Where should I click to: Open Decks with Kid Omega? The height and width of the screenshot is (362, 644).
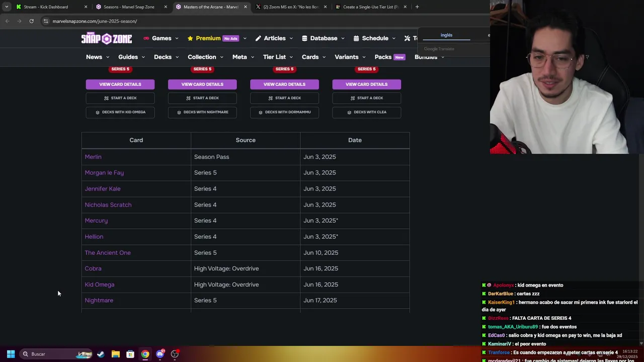tap(120, 112)
